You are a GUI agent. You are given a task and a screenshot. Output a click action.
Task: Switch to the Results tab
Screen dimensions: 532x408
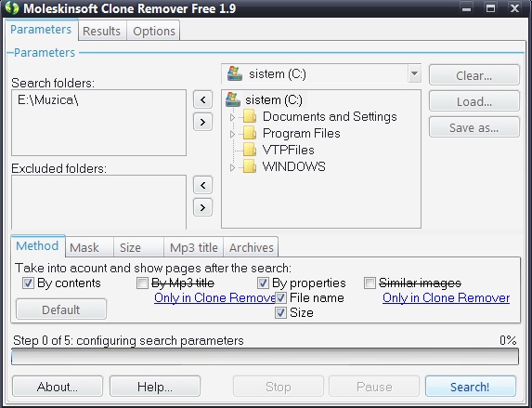pos(102,31)
